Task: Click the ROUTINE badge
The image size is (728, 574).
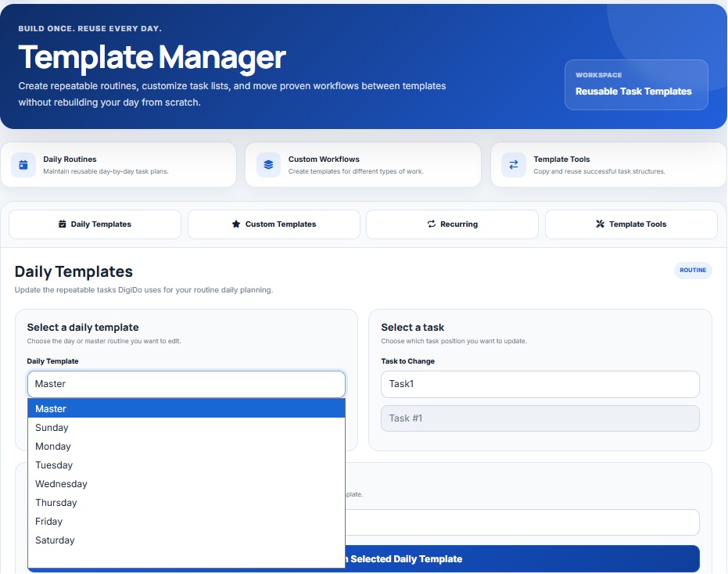Action: point(693,271)
